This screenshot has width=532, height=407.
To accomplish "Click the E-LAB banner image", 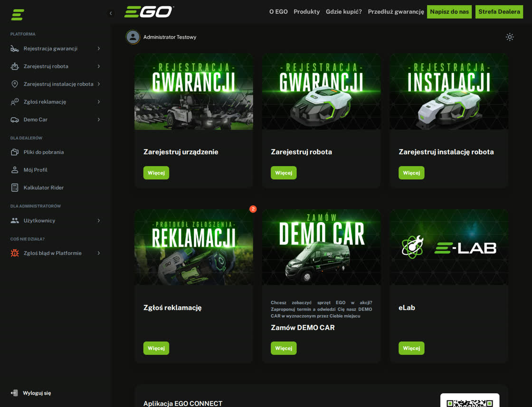I will coord(449,247).
